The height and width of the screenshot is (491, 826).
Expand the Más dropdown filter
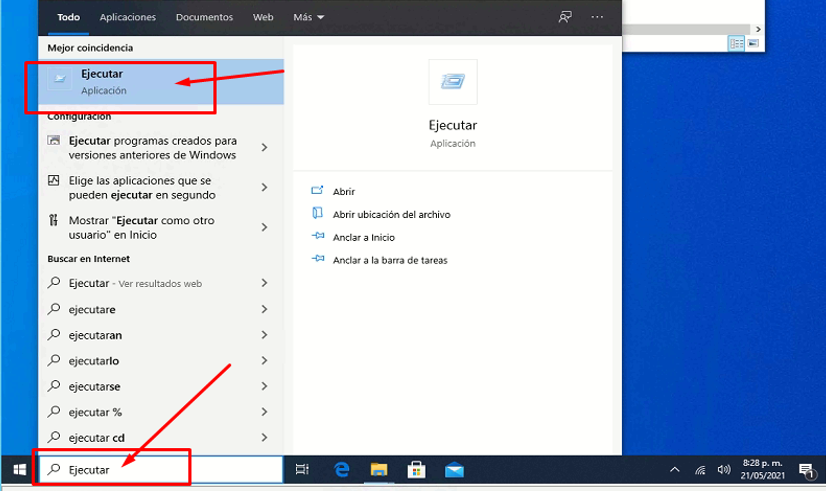click(308, 17)
